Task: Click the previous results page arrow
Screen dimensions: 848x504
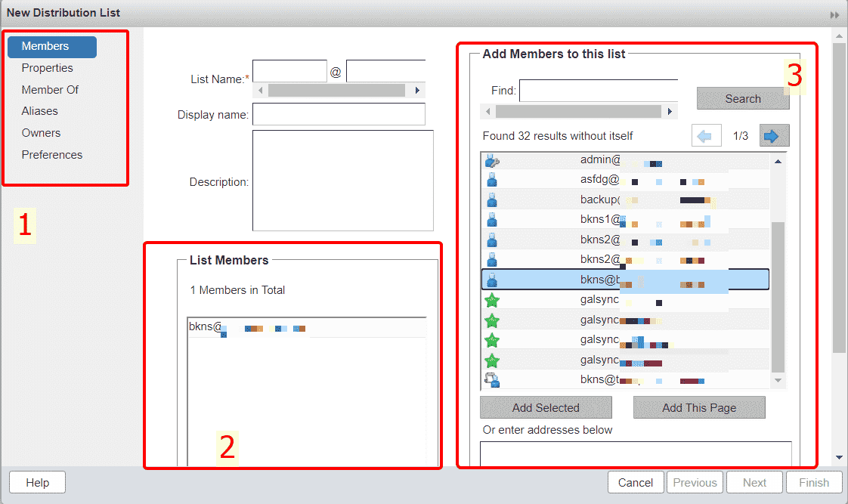Action: [706, 136]
